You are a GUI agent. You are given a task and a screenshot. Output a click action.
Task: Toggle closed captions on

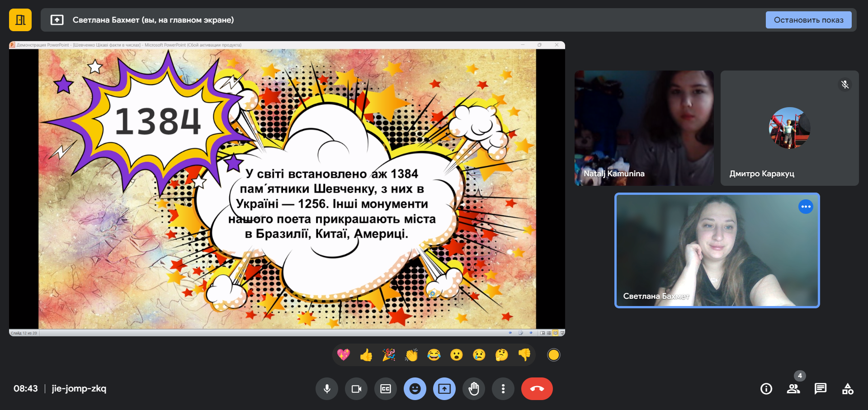[x=386, y=389]
